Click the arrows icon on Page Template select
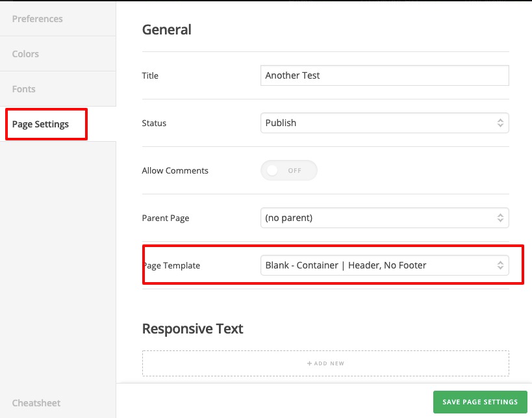 (x=500, y=265)
